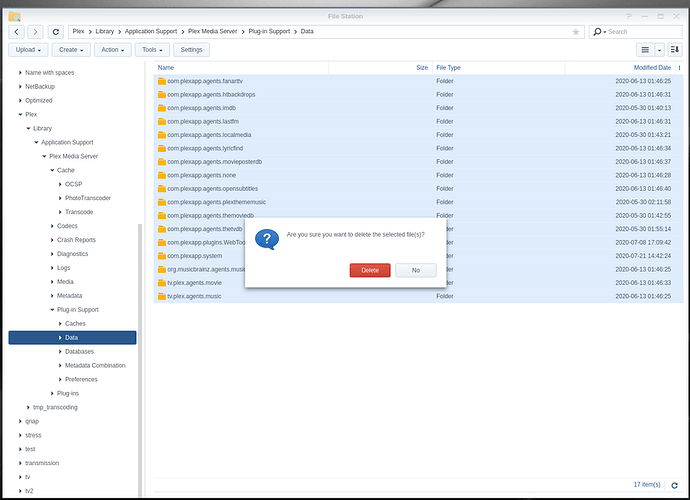Viewport: 690px width, 500px height.
Task: Select the Caches folder in tree
Action: [x=75, y=324]
